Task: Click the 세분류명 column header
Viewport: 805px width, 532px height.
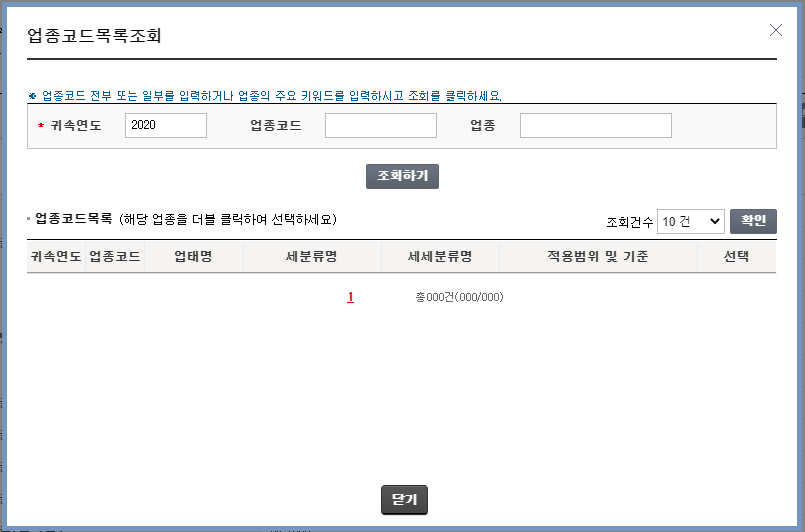Action: (x=312, y=256)
